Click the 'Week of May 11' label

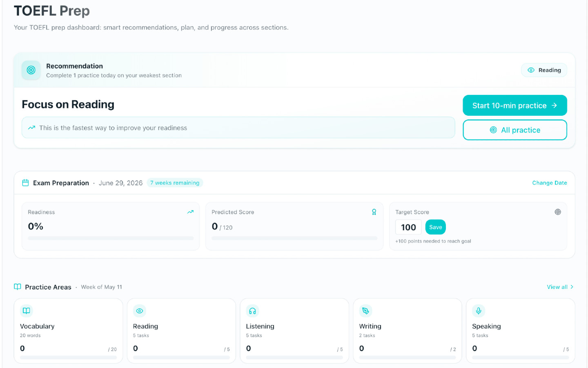point(101,287)
